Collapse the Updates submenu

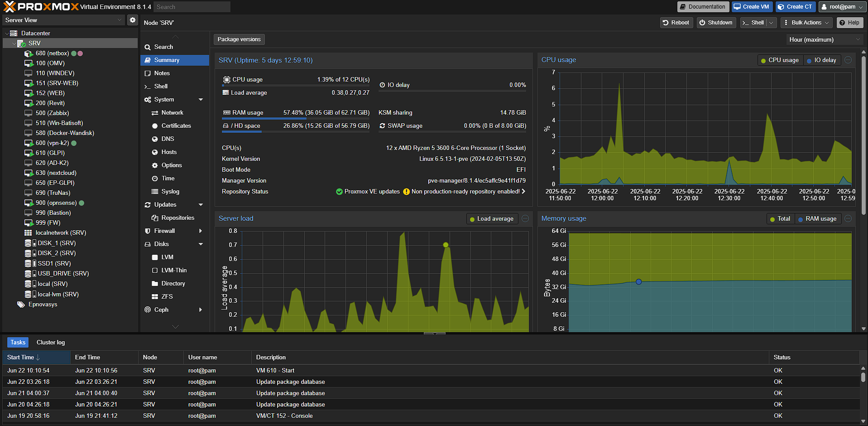[x=201, y=204]
